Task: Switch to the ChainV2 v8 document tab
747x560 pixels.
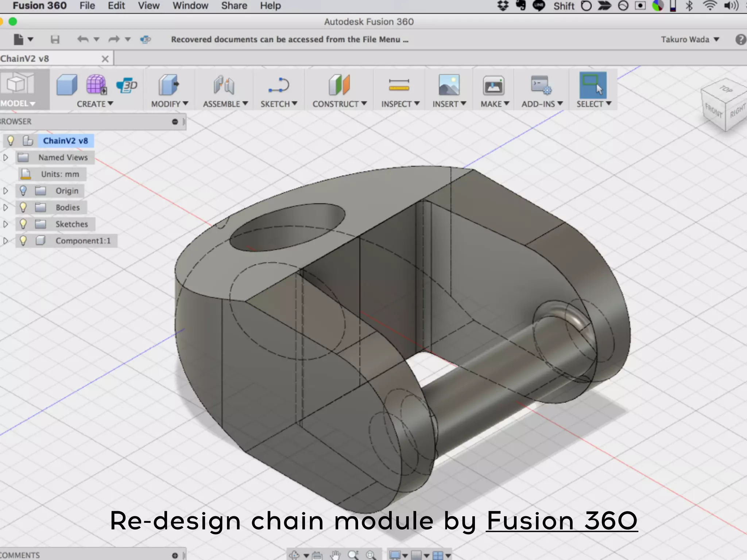Action: coord(24,59)
